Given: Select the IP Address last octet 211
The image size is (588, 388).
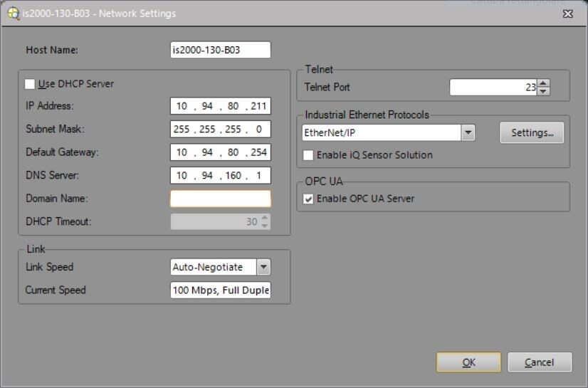Looking at the screenshot, I should [x=258, y=106].
